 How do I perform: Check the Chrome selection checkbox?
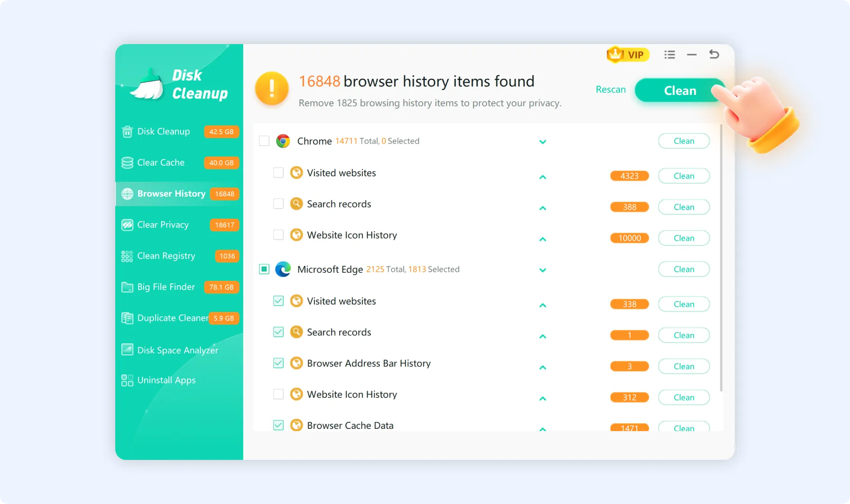pyautogui.click(x=264, y=141)
